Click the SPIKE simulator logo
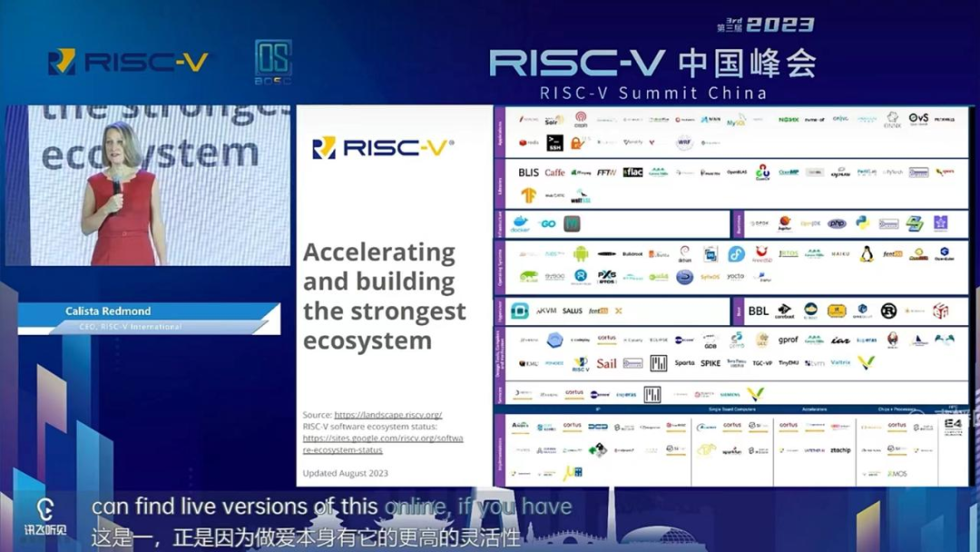Screen dimensions: 980x552 point(710,363)
